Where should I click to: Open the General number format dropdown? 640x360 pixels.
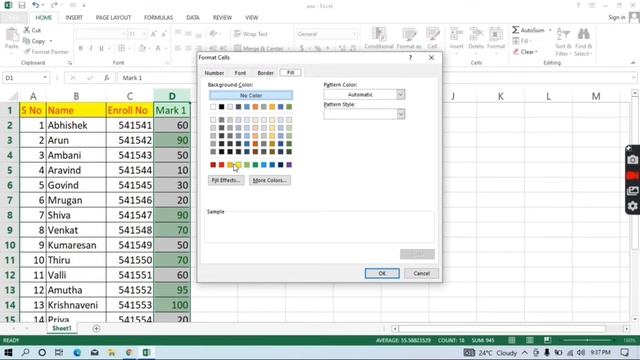(354, 34)
